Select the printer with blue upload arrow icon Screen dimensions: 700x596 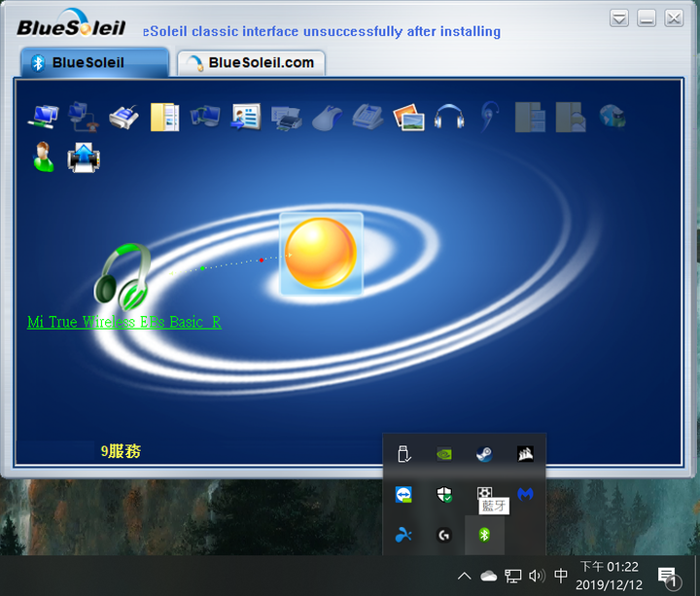click(84, 158)
